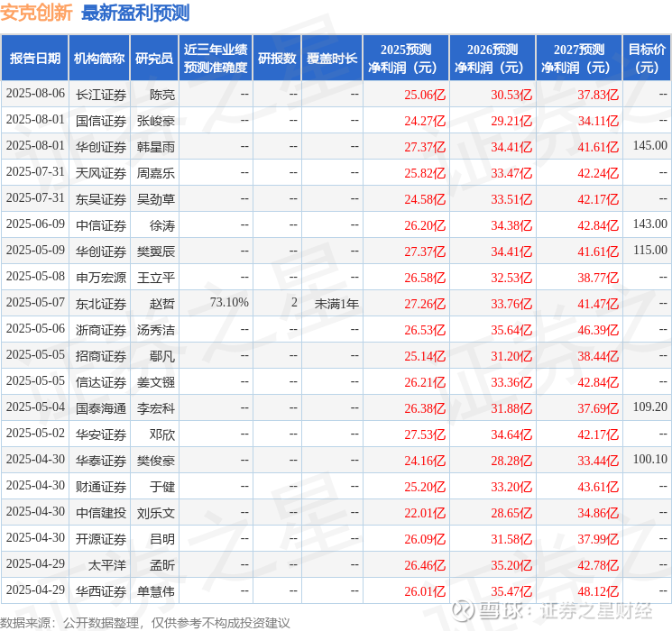
Task: Select analyst 张峻豪 cell
Action: tap(155, 121)
